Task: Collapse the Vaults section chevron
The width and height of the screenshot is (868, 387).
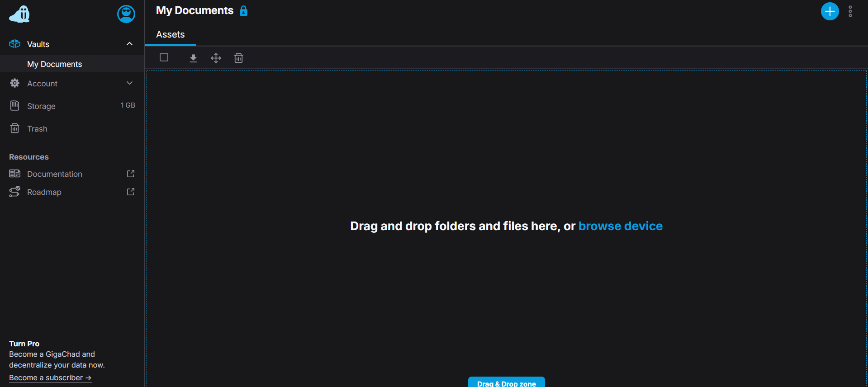Action: [x=129, y=44]
